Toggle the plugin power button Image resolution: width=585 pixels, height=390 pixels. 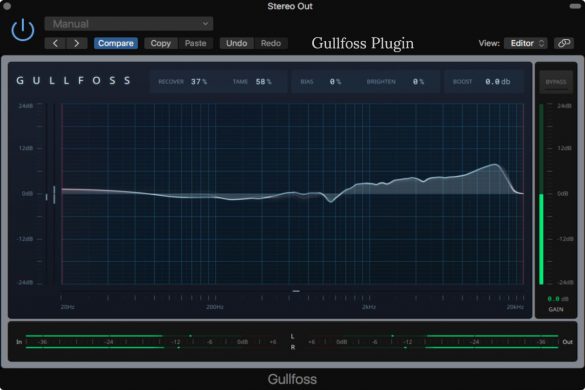tap(23, 30)
